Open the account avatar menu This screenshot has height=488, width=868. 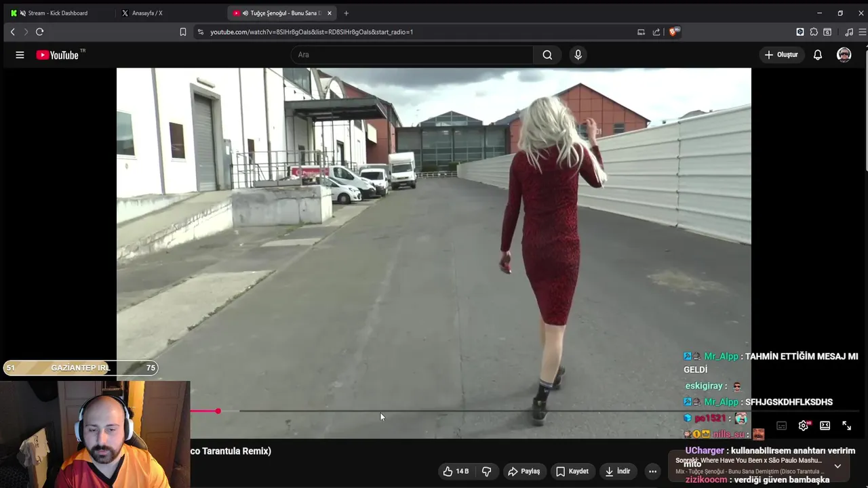click(x=844, y=55)
